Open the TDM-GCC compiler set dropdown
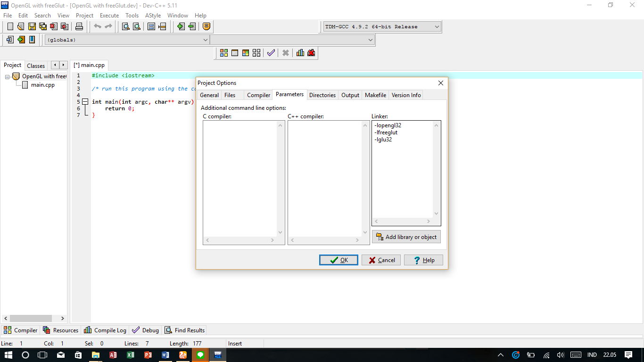Image resolution: width=644 pixels, height=362 pixels. click(437, 26)
